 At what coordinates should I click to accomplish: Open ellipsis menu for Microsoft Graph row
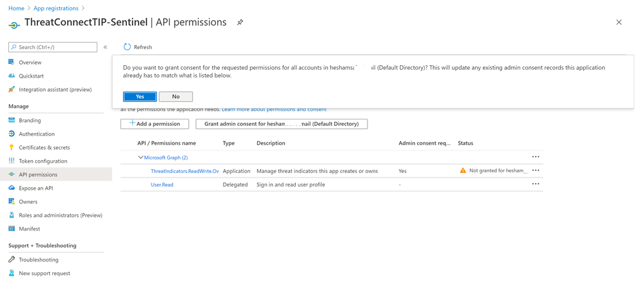(x=536, y=157)
